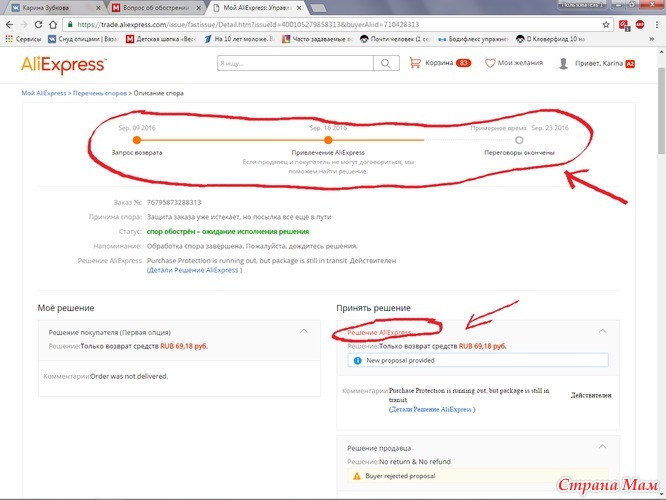Screen dimensions: 666x500
Task: Open a new browser tab
Action: tap(318, 8)
